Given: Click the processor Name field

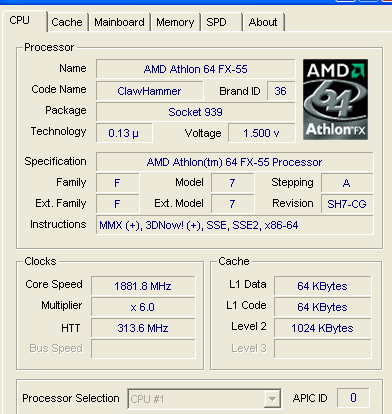Looking at the screenshot, I should 196,69.
